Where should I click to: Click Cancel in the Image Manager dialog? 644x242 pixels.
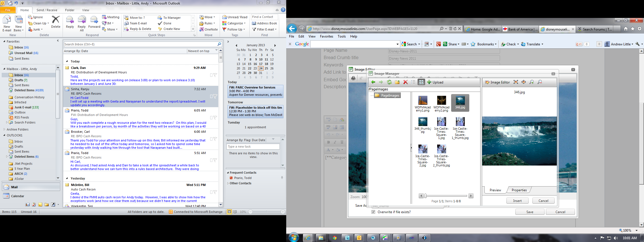[543, 201]
